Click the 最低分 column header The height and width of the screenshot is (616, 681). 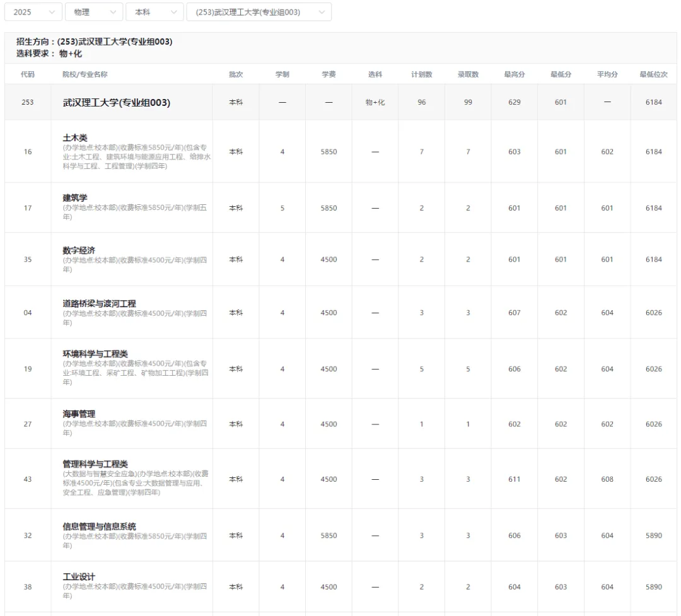click(561, 74)
